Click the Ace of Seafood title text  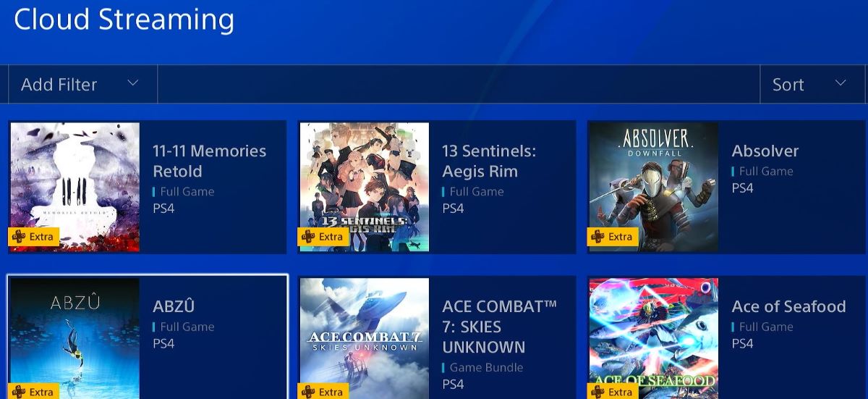tap(788, 306)
